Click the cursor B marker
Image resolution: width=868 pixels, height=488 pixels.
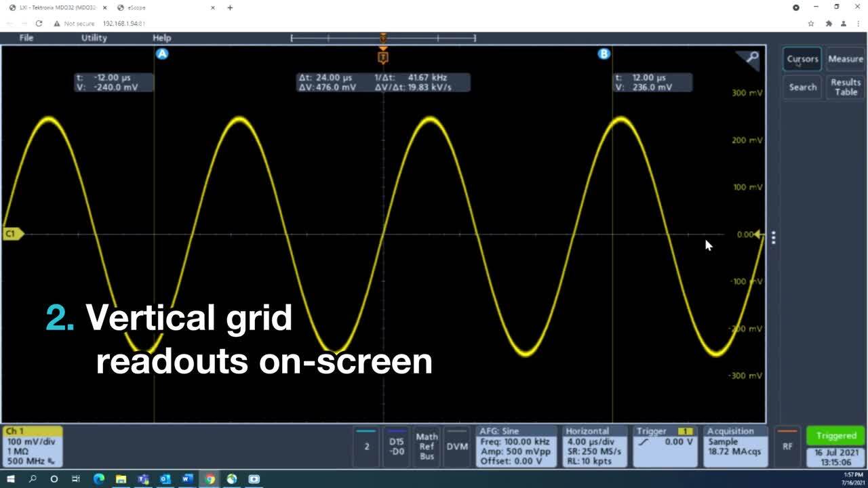pyautogui.click(x=604, y=54)
